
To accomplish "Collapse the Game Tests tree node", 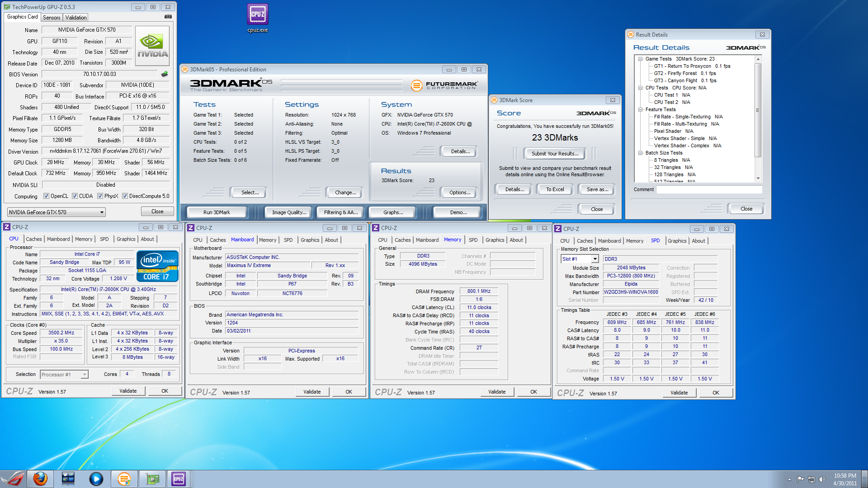I will click(641, 59).
